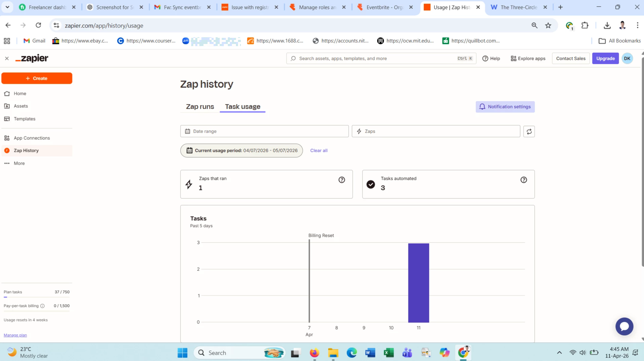Open the DK account avatar menu
Screen dimensions: 644x361
pyautogui.click(x=627, y=59)
